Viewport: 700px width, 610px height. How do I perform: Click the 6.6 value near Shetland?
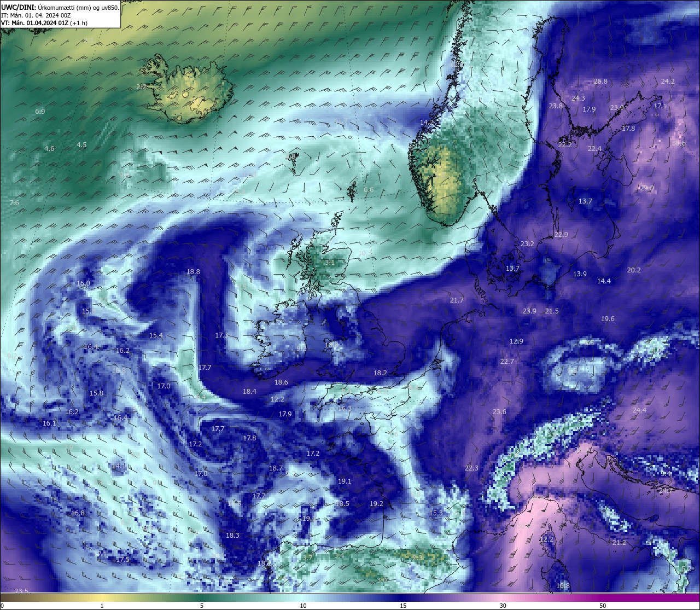point(369,190)
